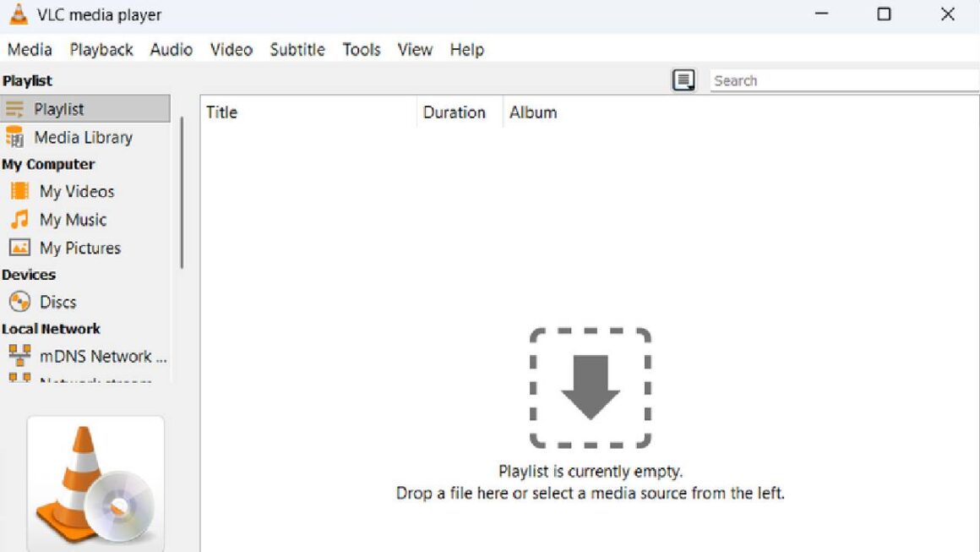Click the My Videos film icon
Screen dimensions: 980x552
point(19,191)
